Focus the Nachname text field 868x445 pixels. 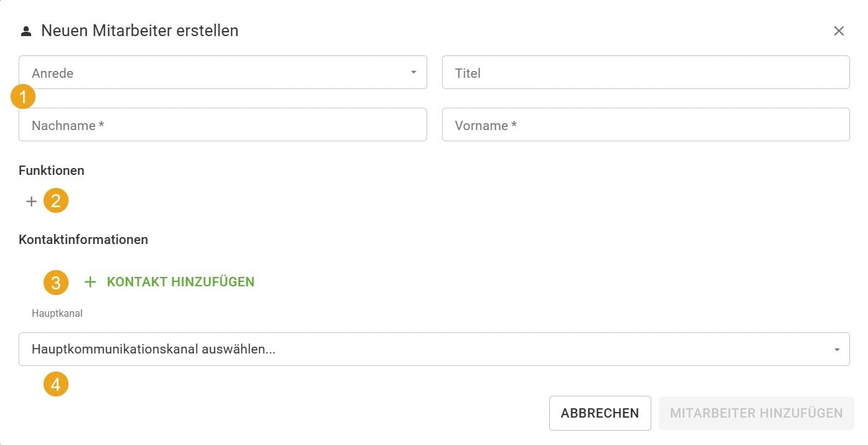222,124
